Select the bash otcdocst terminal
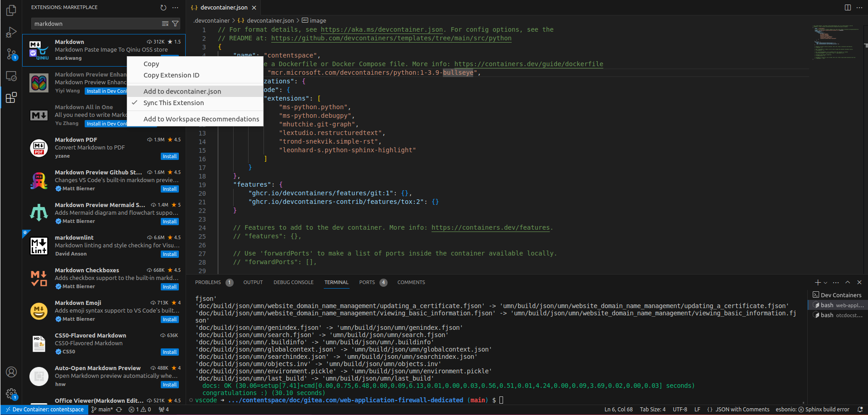 [837, 315]
